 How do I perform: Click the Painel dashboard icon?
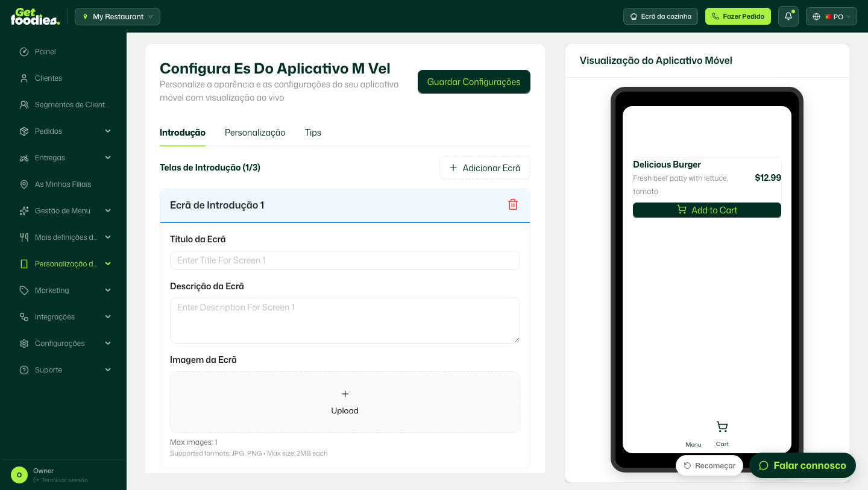pyautogui.click(x=24, y=52)
